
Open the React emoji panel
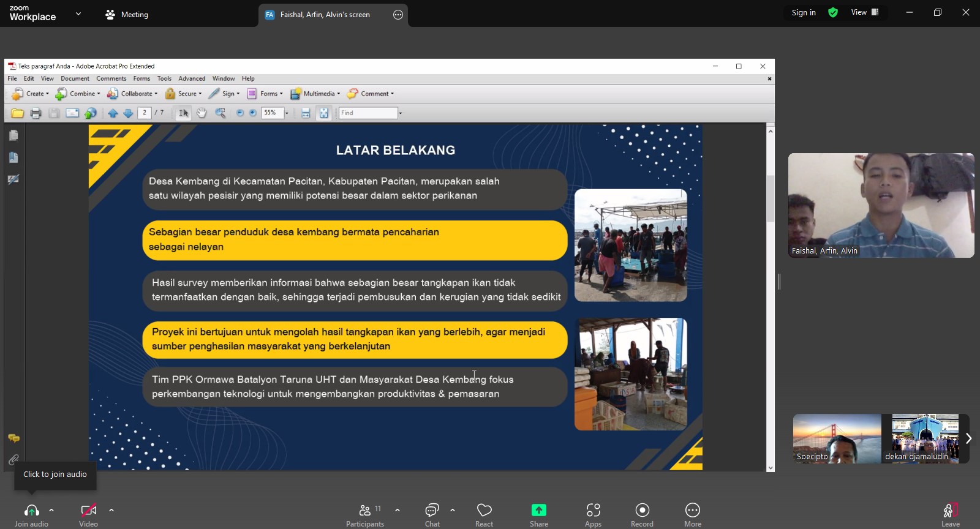coord(484,511)
